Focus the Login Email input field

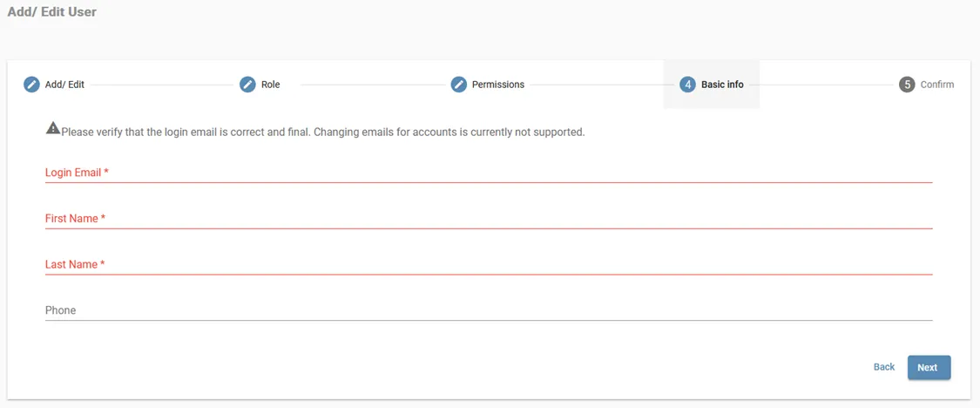click(488, 173)
